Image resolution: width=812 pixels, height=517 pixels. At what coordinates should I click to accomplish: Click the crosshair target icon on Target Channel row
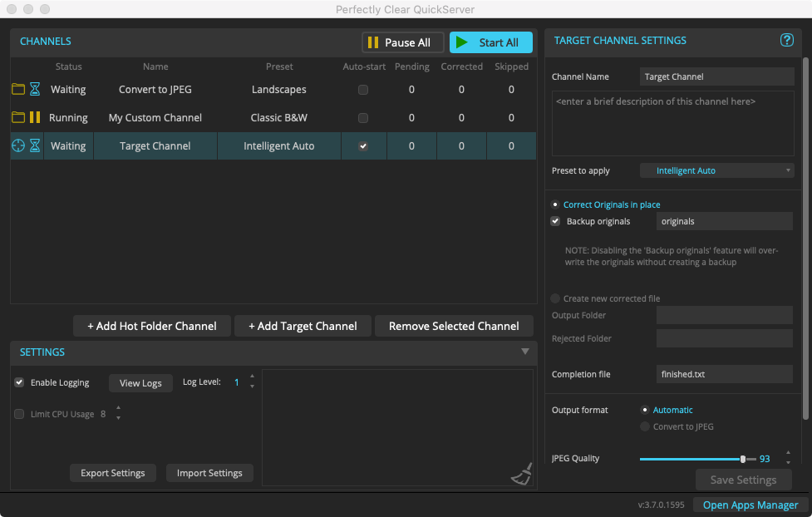(x=18, y=145)
